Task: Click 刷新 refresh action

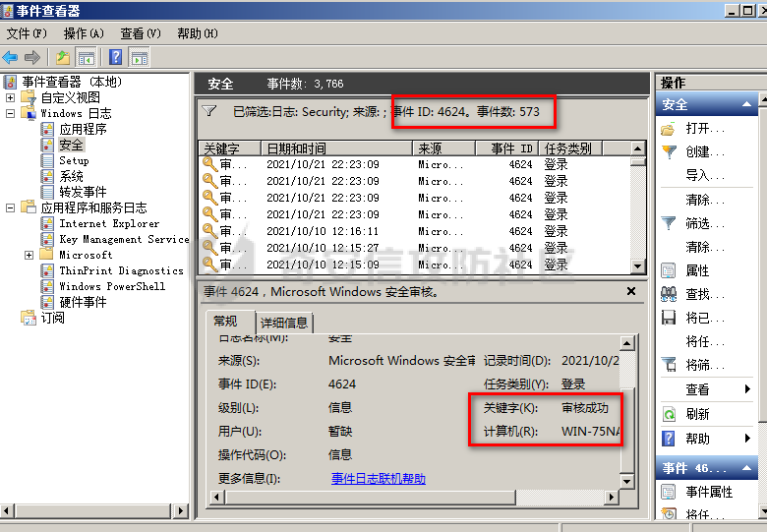Action: pyautogui.click(x=697, y=414)
